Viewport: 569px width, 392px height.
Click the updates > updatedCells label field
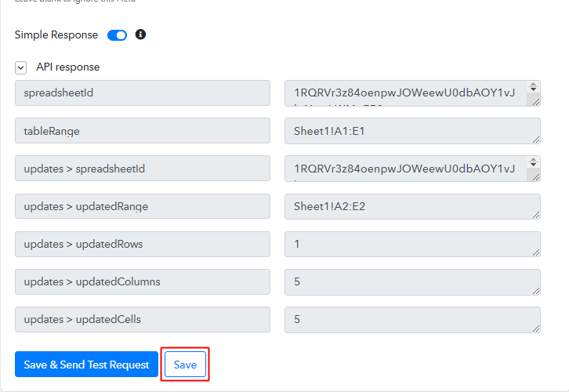tap(143, 319)
